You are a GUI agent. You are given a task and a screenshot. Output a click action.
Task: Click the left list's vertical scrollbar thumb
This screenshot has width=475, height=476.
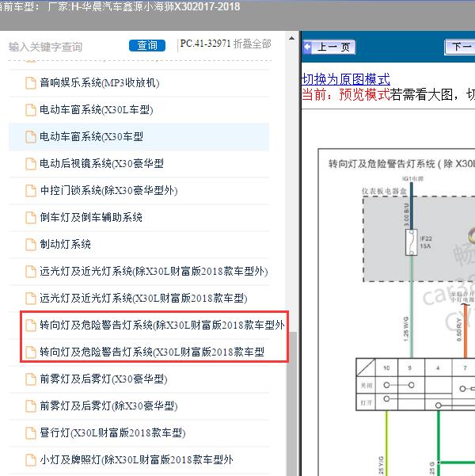point(293,404)
